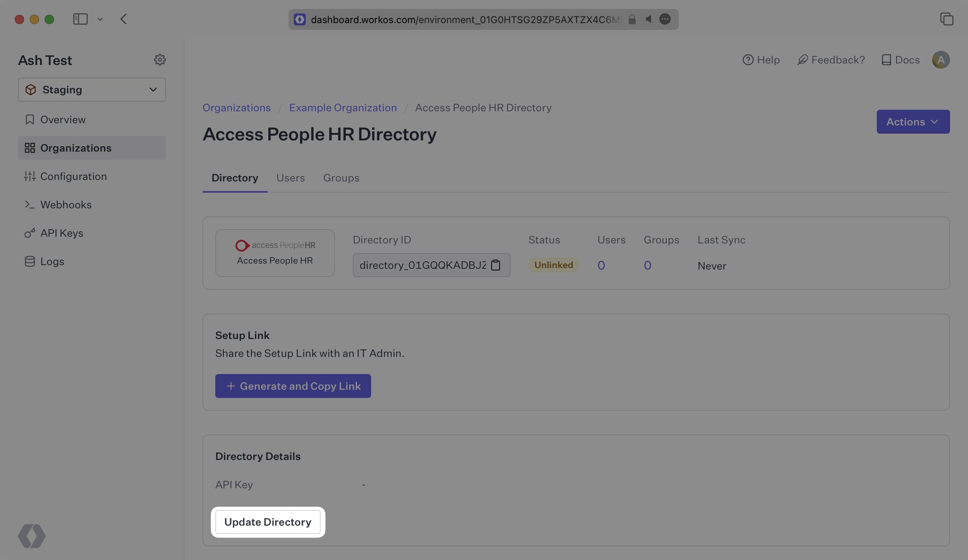Select the Staging environment dropdown
The image size is (968, 560).
[x=92, y=89]
